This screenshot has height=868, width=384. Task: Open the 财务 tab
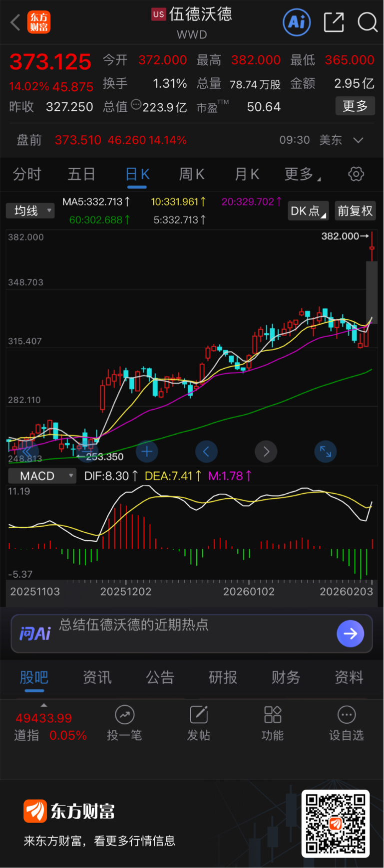[286, 677]
